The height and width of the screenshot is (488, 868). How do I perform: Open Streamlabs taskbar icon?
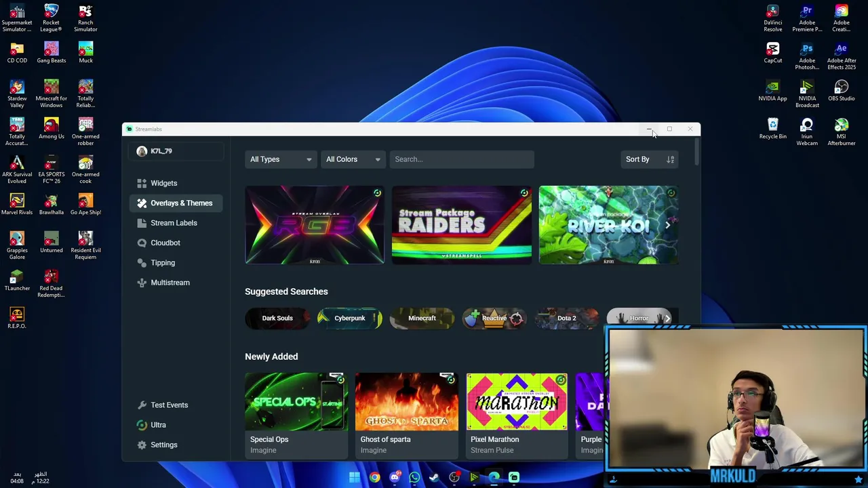(x=514, y=477)
